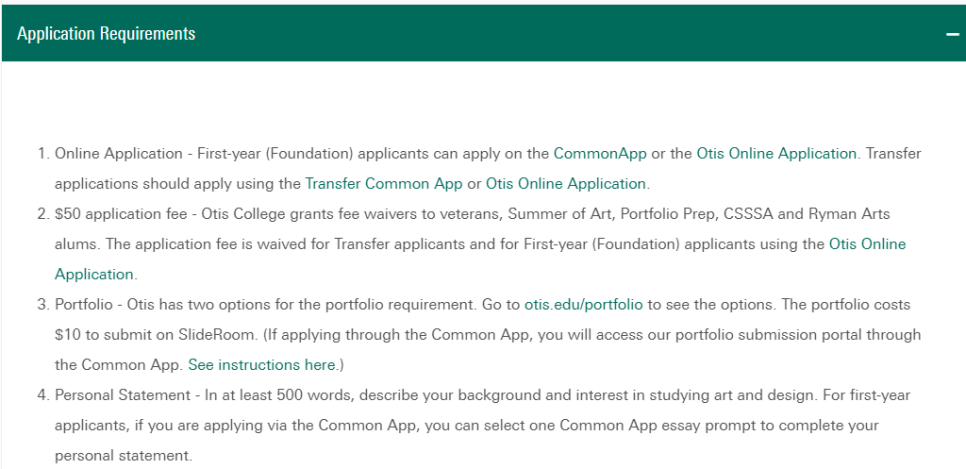Click the '$50 application fee' text
The image size is (966, 469).
(121, 214)
